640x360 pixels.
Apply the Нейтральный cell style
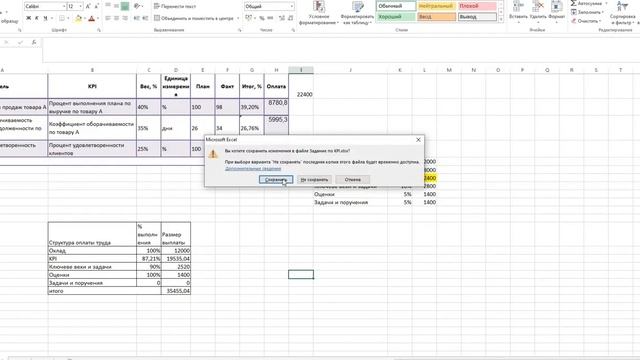coord(436,6)
